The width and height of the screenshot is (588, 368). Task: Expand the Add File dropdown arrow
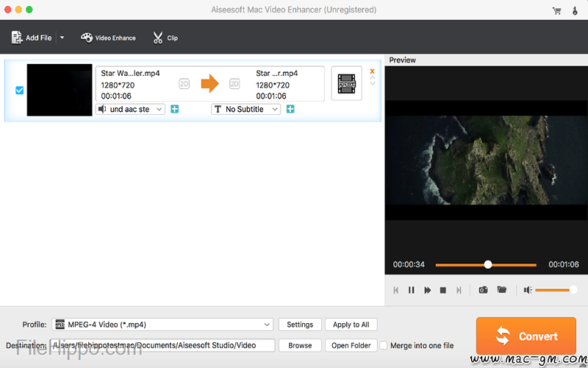click(x=62, y=38)
